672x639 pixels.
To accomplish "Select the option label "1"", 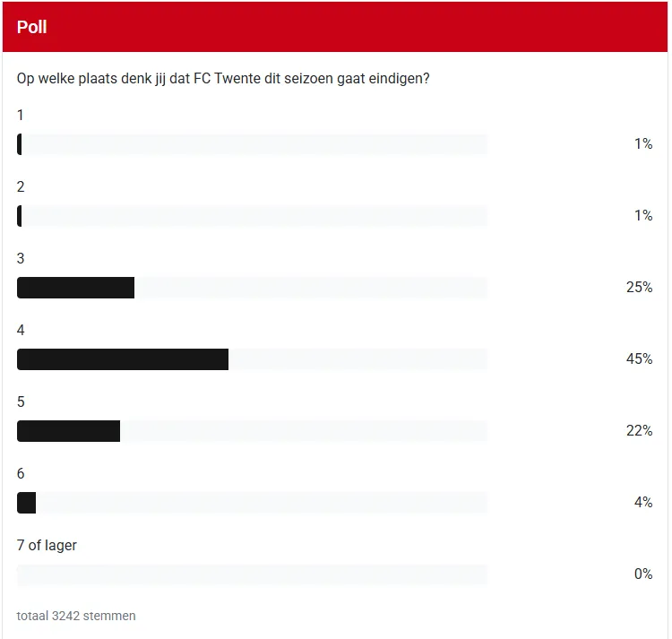I will coord(21,115).
